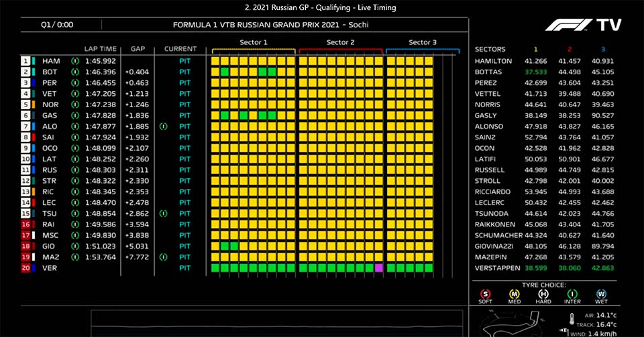Click BOTTAS green sector 1 time 37.533
Screen dimensions: 644x337
pyautogui.click(x=535, y=72)
